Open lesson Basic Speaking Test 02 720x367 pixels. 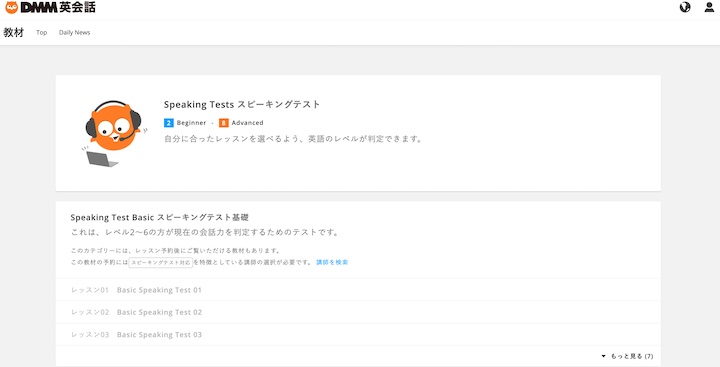[x=358, y=312]
